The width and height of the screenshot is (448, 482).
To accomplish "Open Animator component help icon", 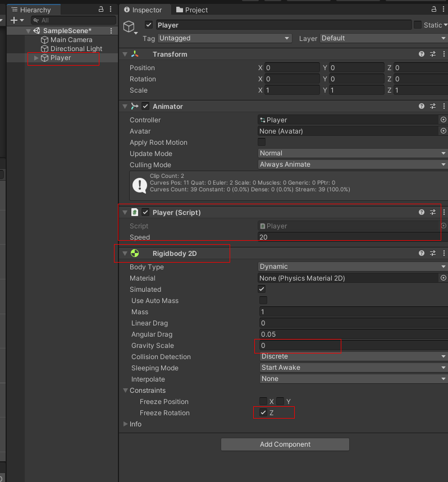I will [x=422, y=106].
